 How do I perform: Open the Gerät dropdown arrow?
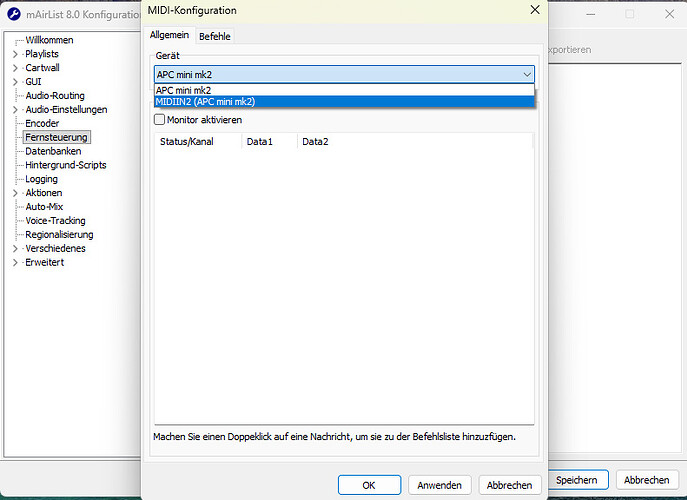[526, 74]
